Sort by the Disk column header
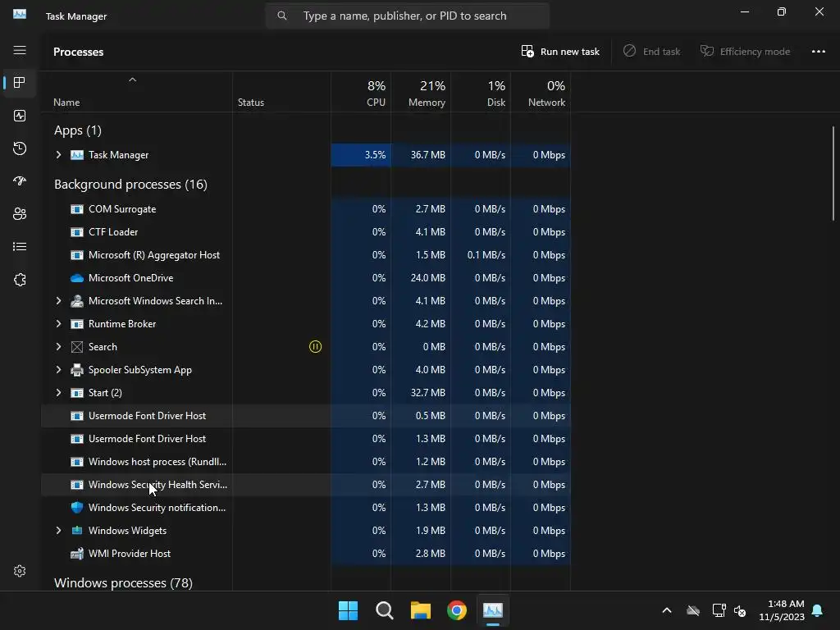Image resolution: width=840 pixels, height=630 pixels. (x=481, y=92)
